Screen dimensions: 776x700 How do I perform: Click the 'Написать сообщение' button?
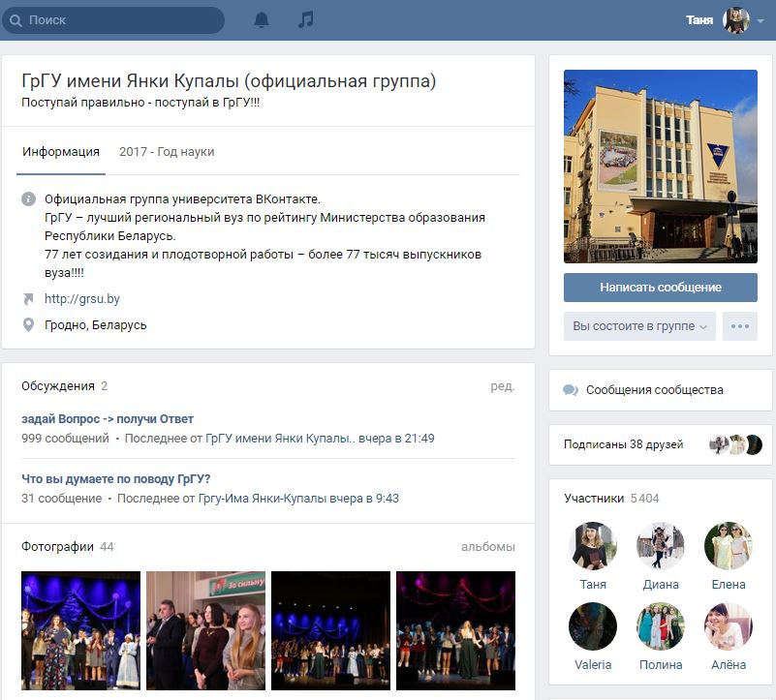pos(660,288)
